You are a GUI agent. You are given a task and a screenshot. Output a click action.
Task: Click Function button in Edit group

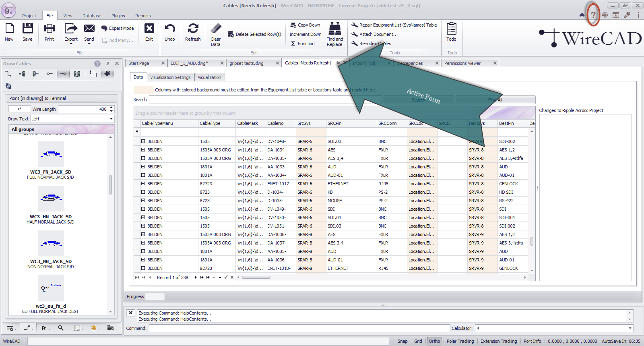click(x=303, y=44)
